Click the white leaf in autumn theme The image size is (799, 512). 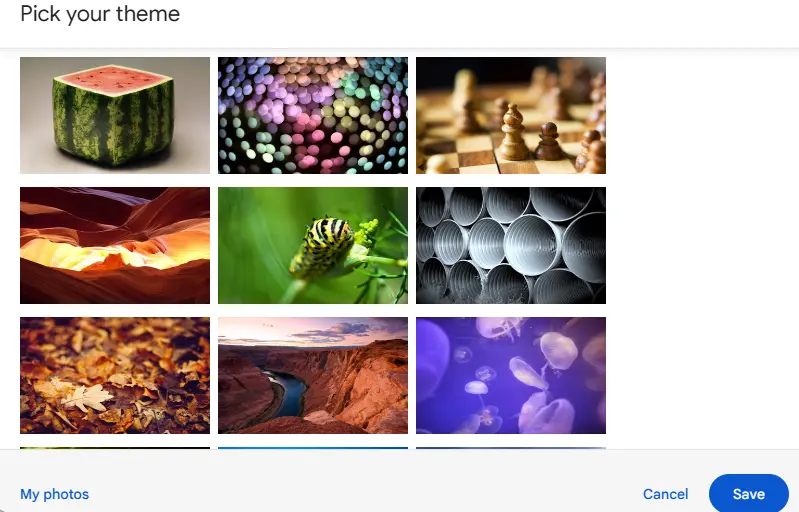point(87,397)
